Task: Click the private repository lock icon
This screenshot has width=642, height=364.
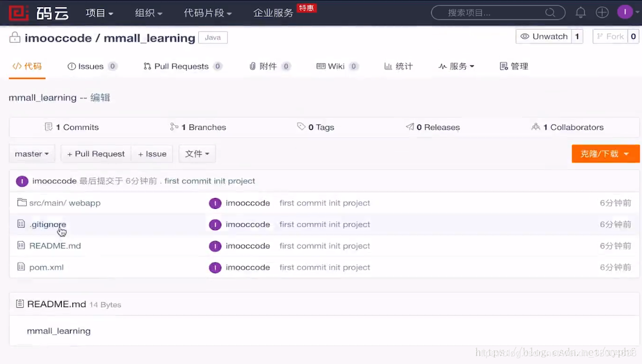Action: [x=15, y=37]
